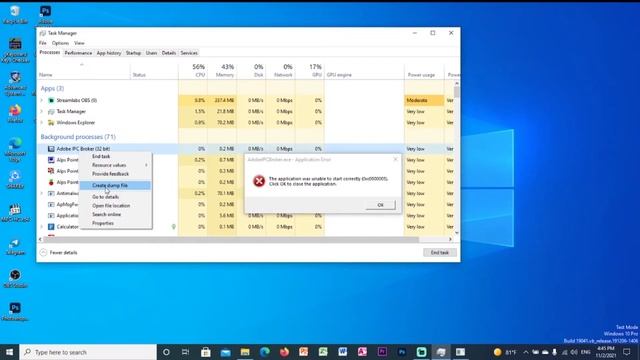Screen dimensions: 640x360
Task: Open Microsoft Store from taskbar
Action: pos(205,352)
